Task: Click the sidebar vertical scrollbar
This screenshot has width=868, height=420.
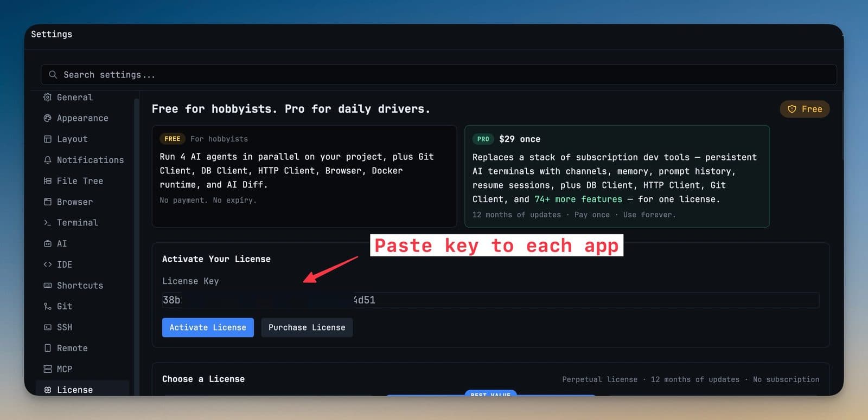Action: tap(136, 247)
